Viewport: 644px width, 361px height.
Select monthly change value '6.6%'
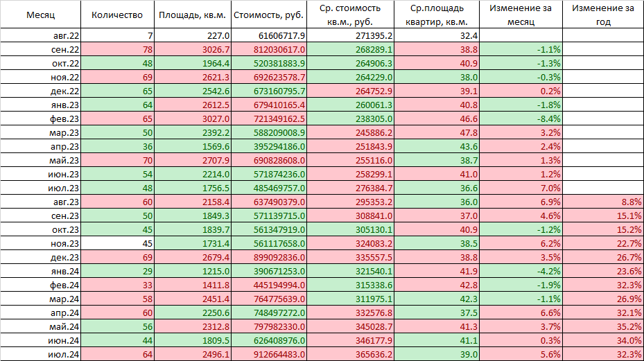(x=521, y=312)
